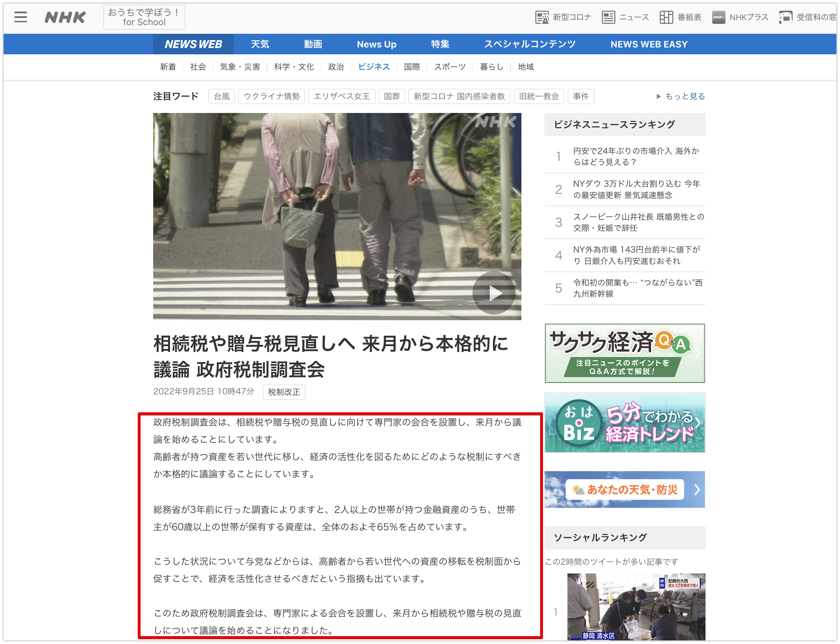Open the News Up tab
Screen dimensions: 840x644
coord(376,44)
